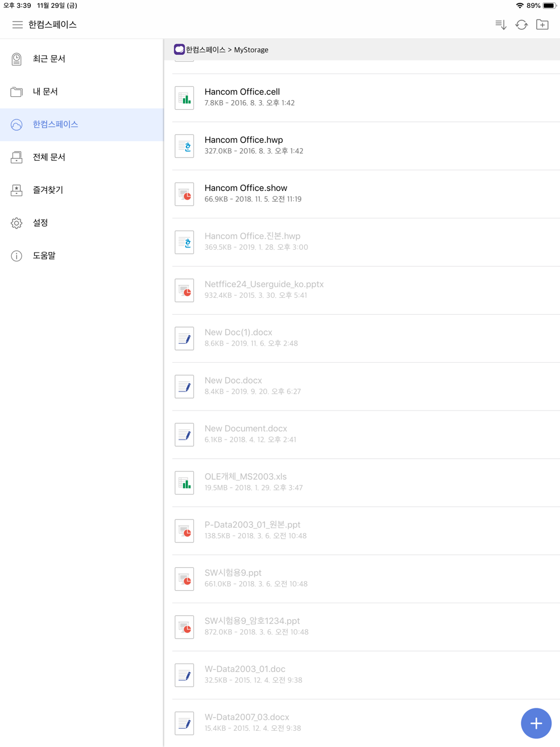
Task: Tap the date 11월 29일 (금)
Action: click(57, 6)
